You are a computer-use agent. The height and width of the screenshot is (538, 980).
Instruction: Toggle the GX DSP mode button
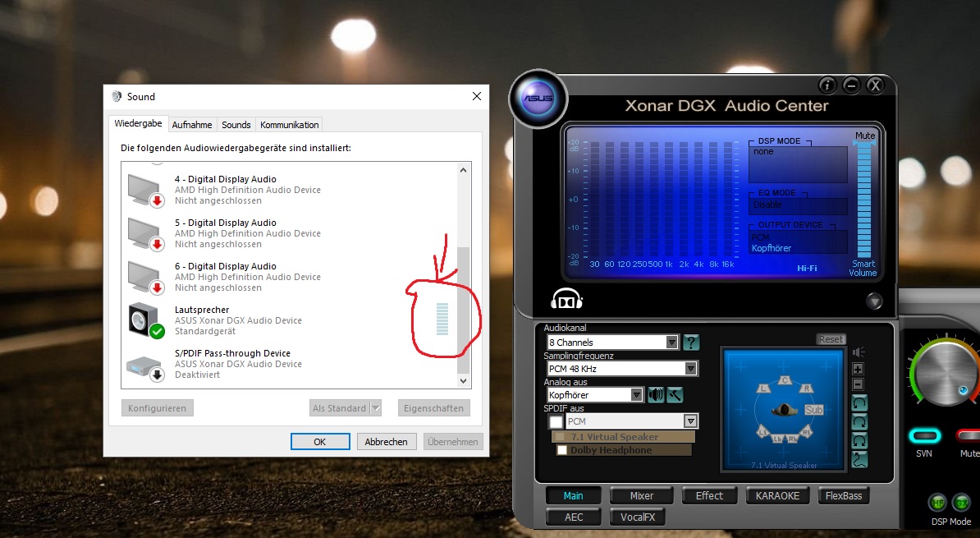pyautogui.click(x=962, y=503)
